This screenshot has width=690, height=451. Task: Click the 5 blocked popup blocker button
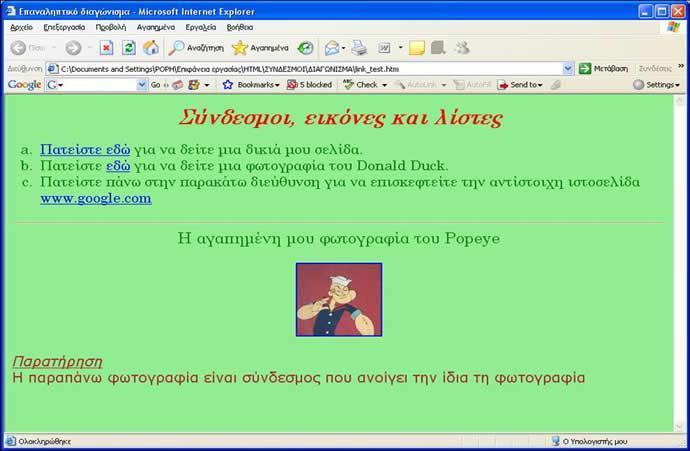pos(309,84)
